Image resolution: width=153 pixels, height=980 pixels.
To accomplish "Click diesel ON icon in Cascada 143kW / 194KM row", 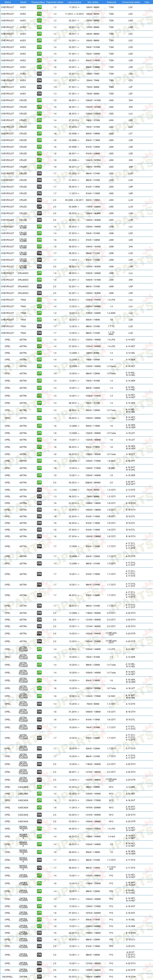I will [39, 821].
